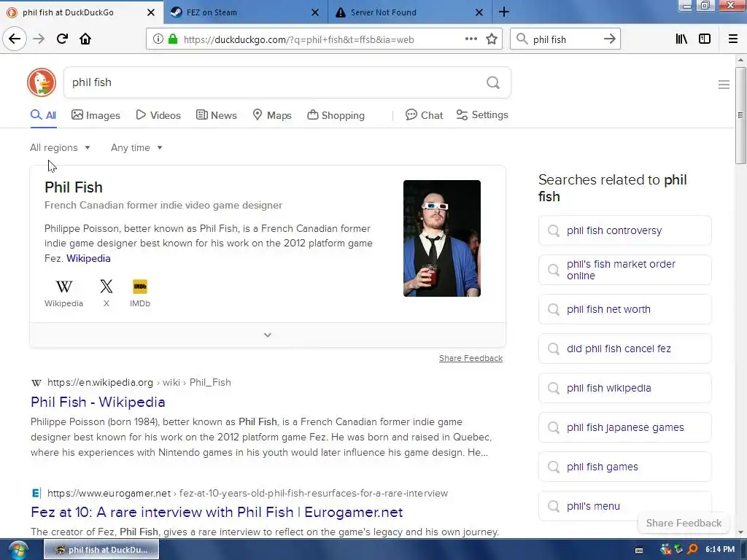Go back with the browser back arrow
Viewport: 747px width, 560px height.
(15, 39)
